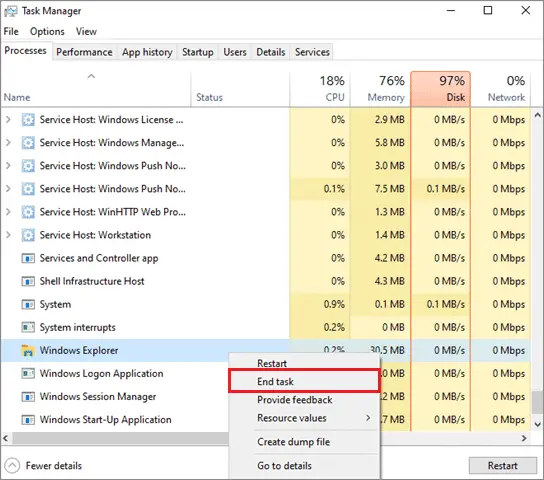Click the Service Host: Windows License gear icon
The image size is (544, 480).
click(x=28, y=120)
